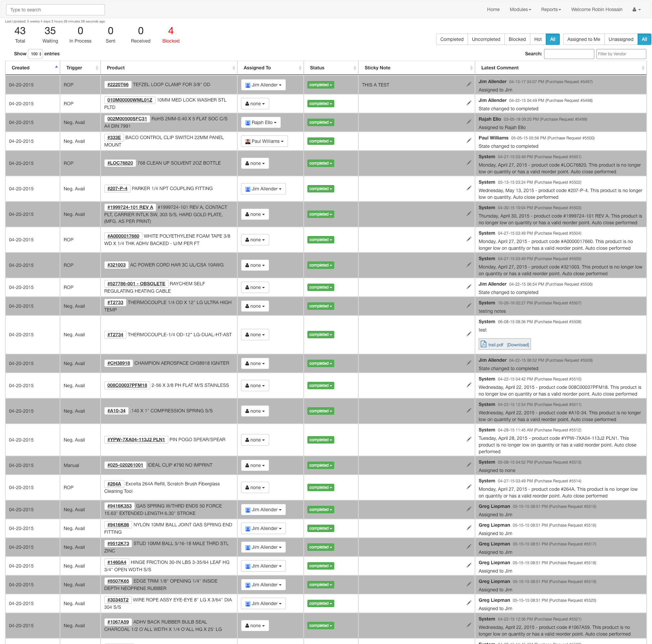Click the pencil icon on the THIS A TEST sticky note
Viewport: 652px width, 644px height.
point(468,84)
